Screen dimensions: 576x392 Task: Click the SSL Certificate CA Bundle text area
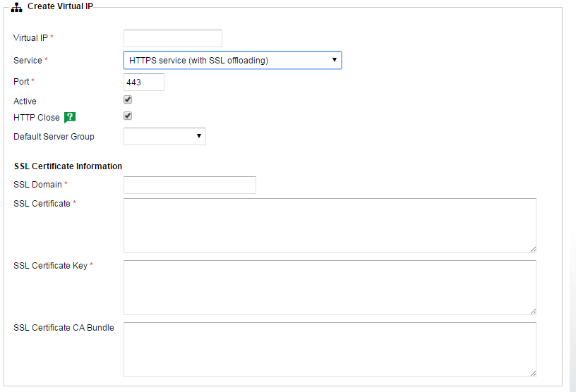(x=330, y=349)
